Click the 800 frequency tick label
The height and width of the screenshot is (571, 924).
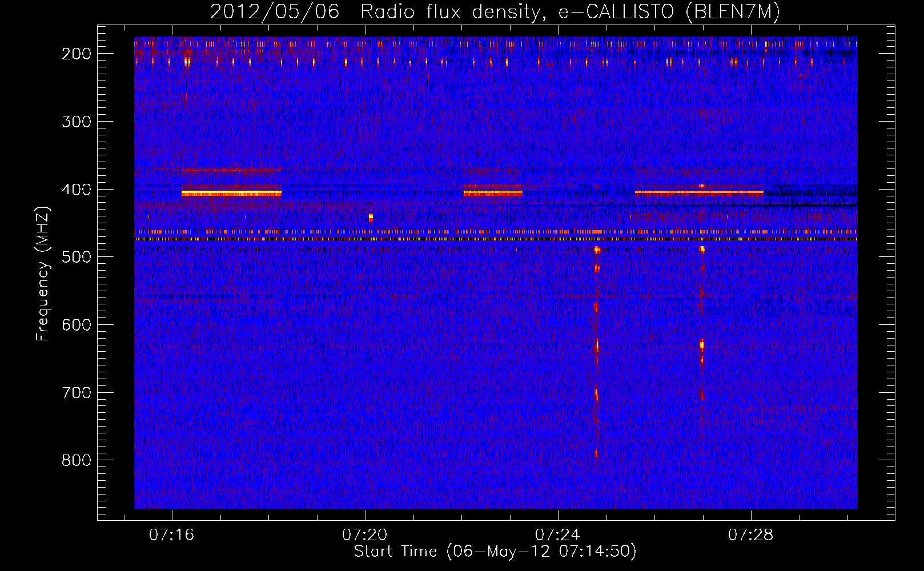[77, 460]
